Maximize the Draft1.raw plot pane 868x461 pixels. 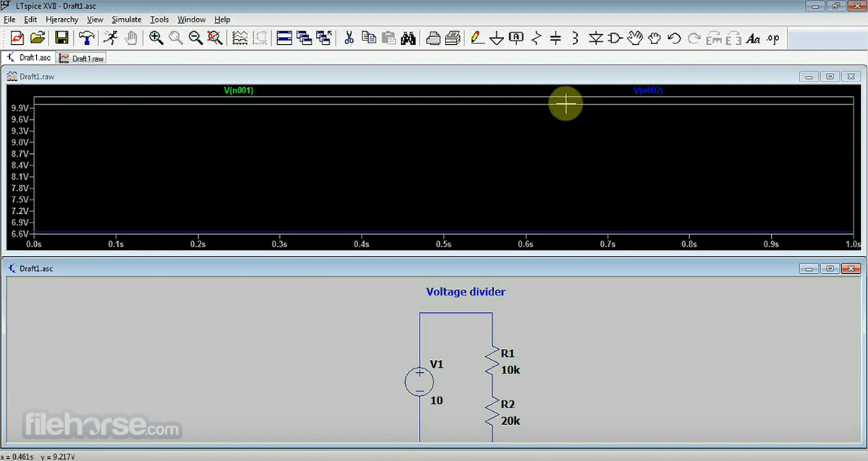click(x=830, y=76)
